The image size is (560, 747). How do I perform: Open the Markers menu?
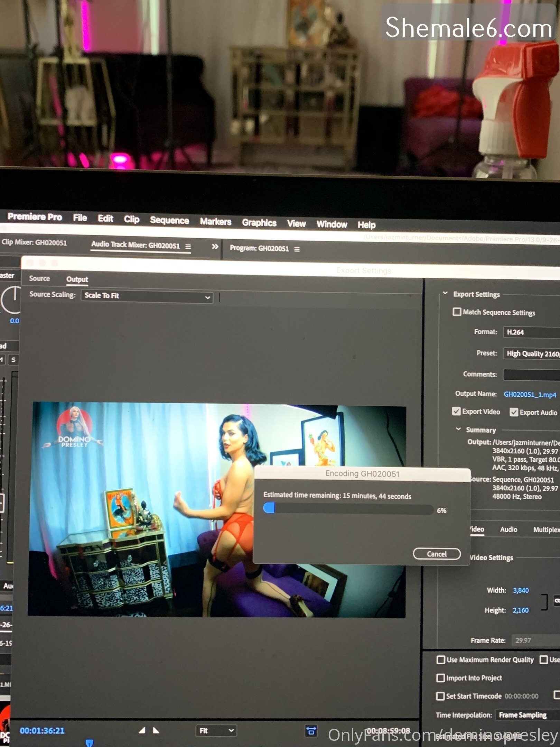[215, 222]
